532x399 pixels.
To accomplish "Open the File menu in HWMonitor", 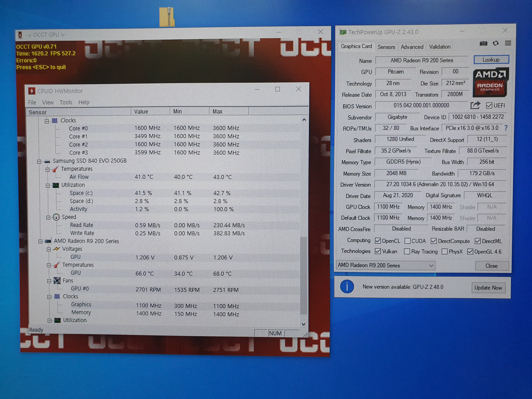I will 32,103.
